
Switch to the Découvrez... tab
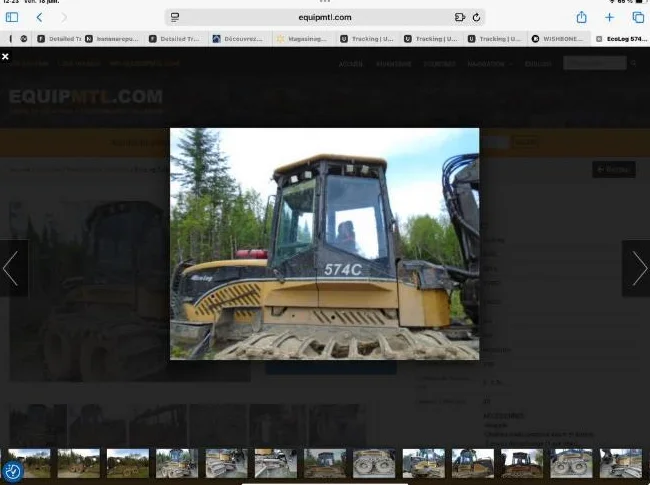(240, 39)
